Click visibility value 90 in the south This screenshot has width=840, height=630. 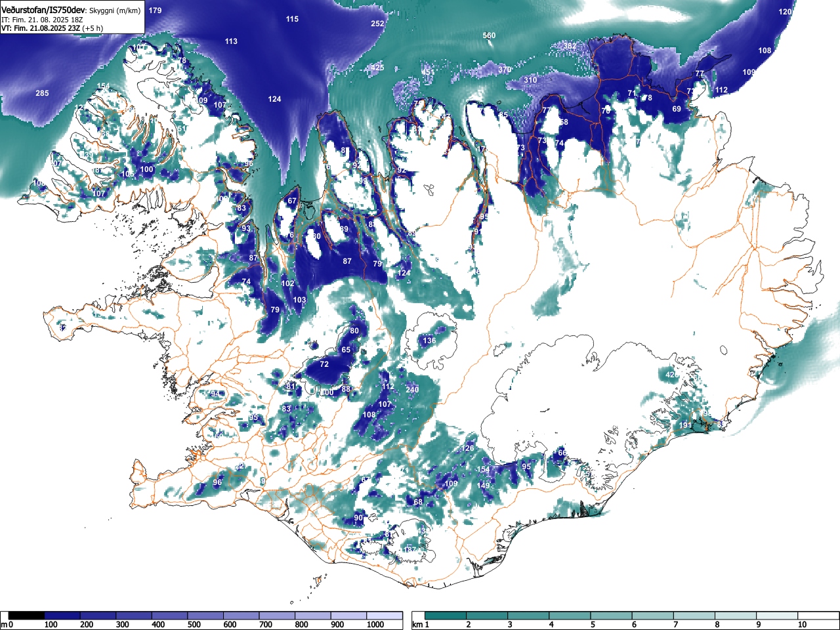tap(358, 518)
